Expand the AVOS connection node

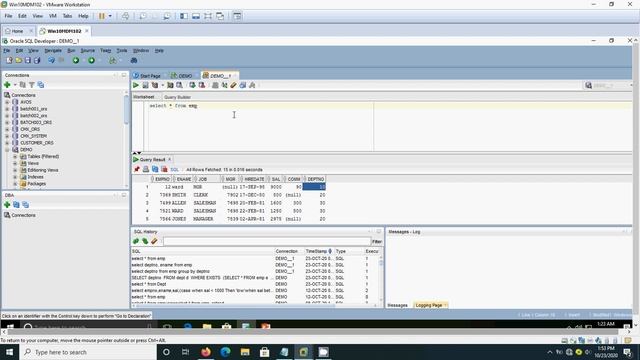point(7,102)
